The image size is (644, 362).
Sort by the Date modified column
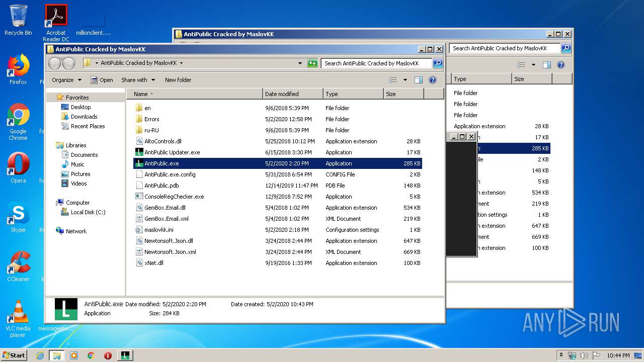point(293,94)
